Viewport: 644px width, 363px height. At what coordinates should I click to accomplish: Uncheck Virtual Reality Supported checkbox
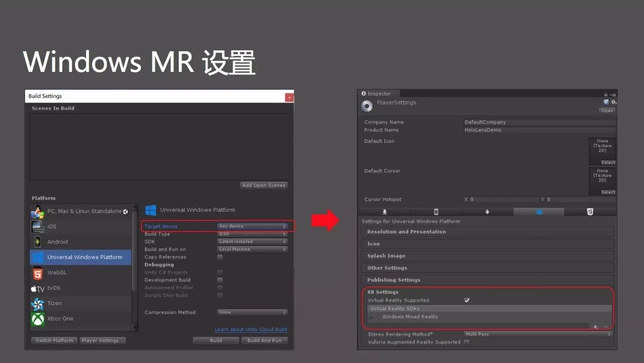point(467,301)
